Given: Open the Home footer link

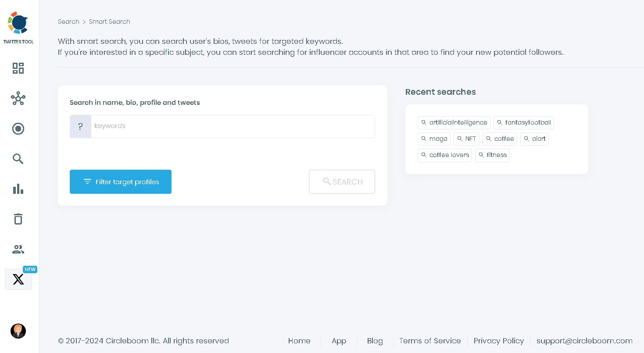Looking at the screenshot, I should pyautogui.click(x=299, y=341).
